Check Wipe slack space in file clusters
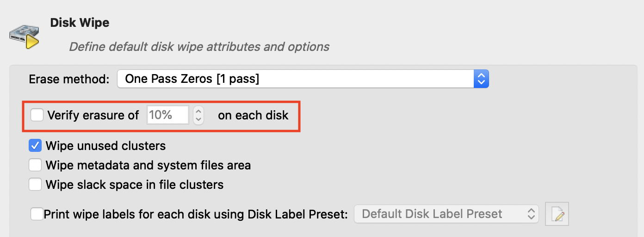The image size is (644, 237). [35, 185]
